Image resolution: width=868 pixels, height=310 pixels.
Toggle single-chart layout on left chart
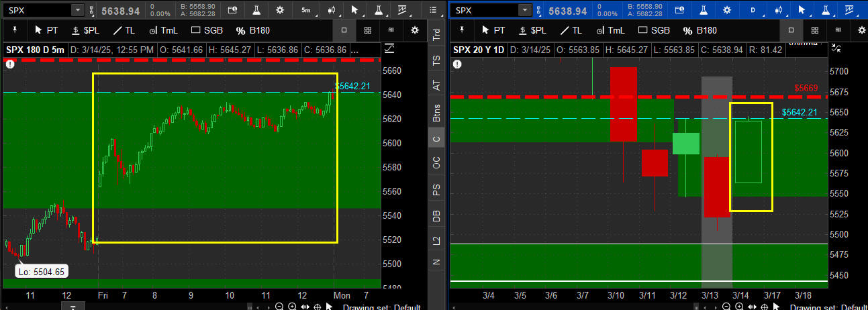[x=344, y=30]
